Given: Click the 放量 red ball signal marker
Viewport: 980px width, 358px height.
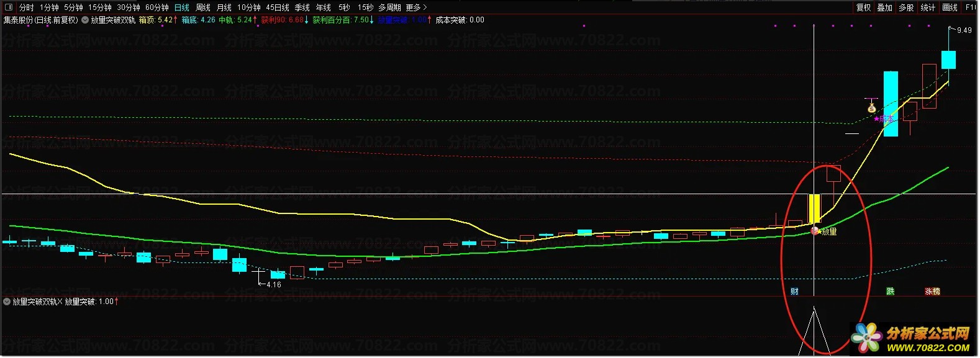Looking at the screenshot, I should 815,231.
